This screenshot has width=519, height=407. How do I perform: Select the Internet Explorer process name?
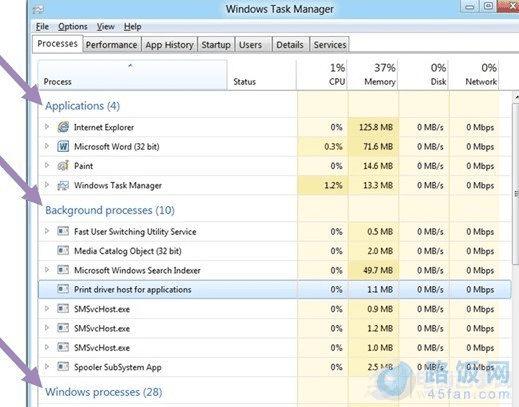click(x=104, y=127)
